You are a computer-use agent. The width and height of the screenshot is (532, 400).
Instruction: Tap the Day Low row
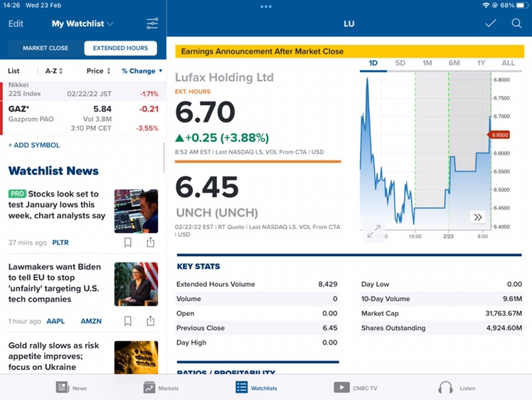coord(442,284)
